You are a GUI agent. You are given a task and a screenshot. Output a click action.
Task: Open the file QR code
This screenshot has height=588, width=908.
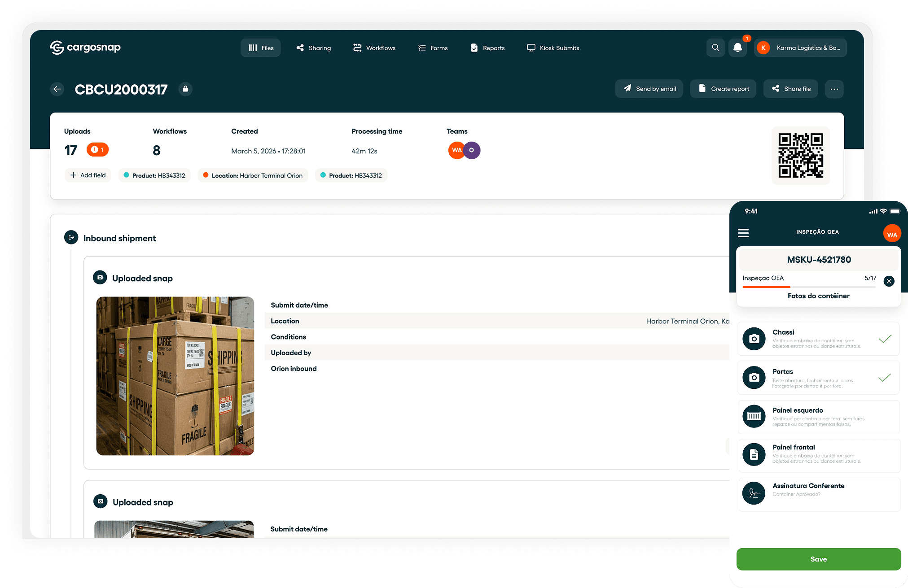(801, 155)
